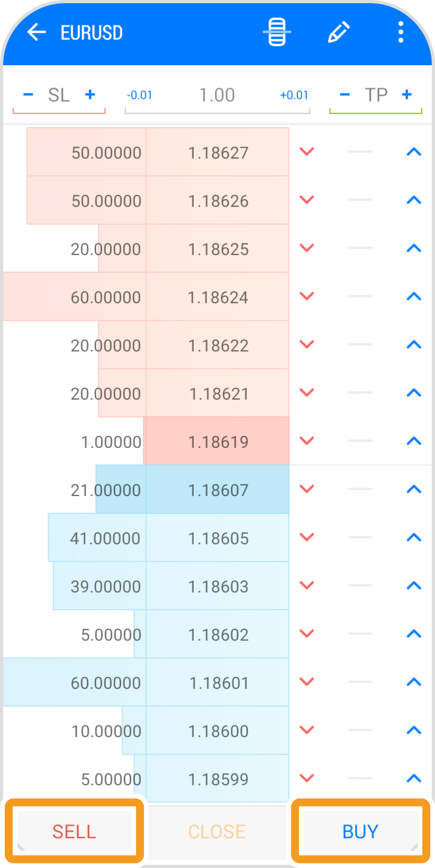The image size is (435, 868).
Task: Raise volume by tapping +0.01
Action: tap(294, 95)
